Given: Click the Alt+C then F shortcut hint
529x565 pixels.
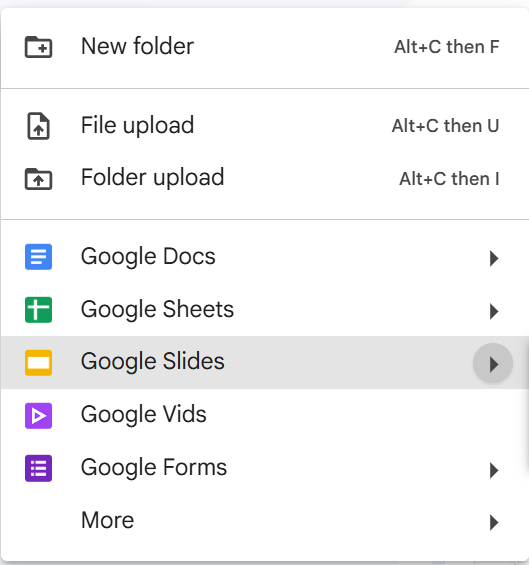Looking at the screenshot, I should tap(447, 47).
